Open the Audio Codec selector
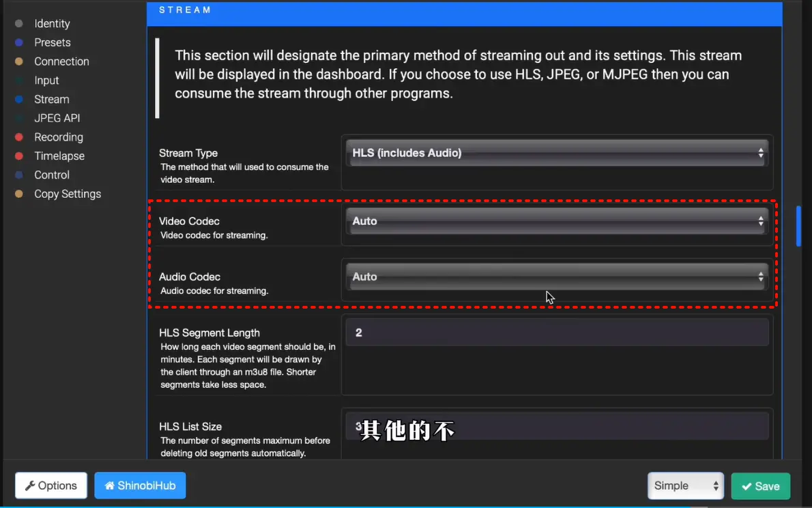Viewport: 812px width, 508px height. point(557,277)
